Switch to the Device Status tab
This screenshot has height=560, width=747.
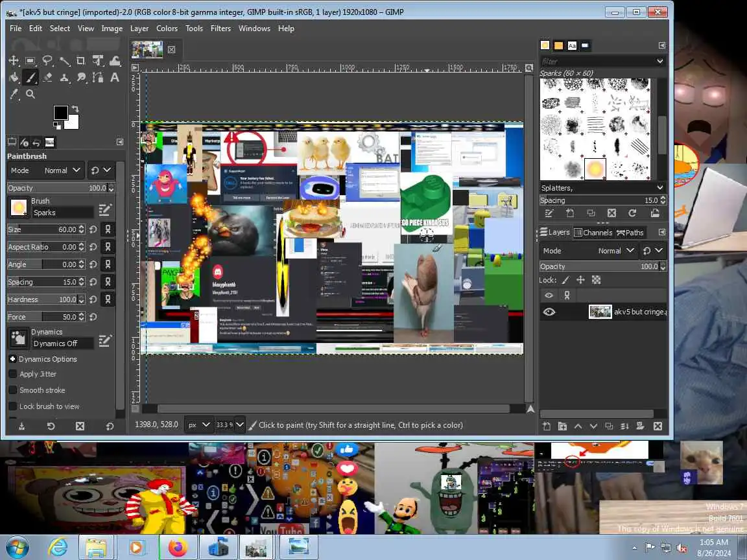click(x=24, y=143)
